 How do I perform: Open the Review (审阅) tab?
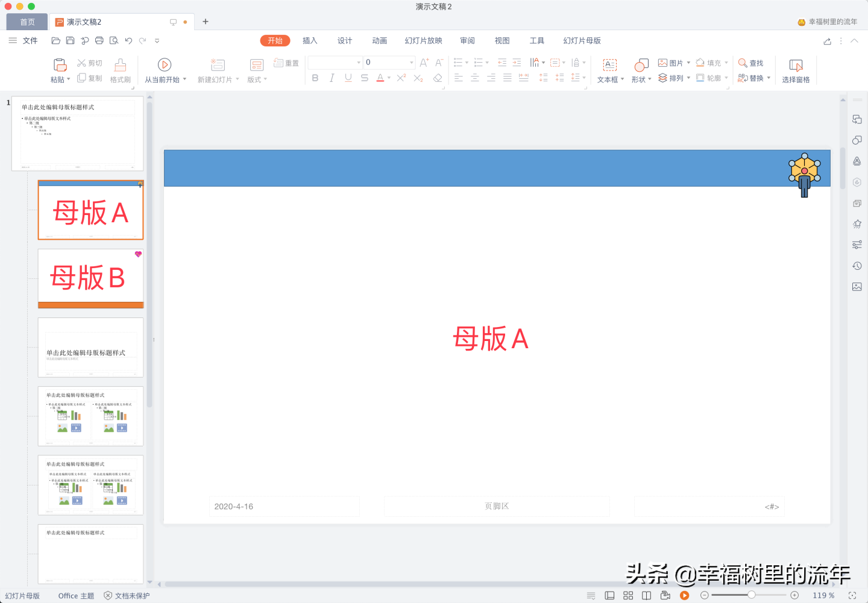tap(467, 41)
